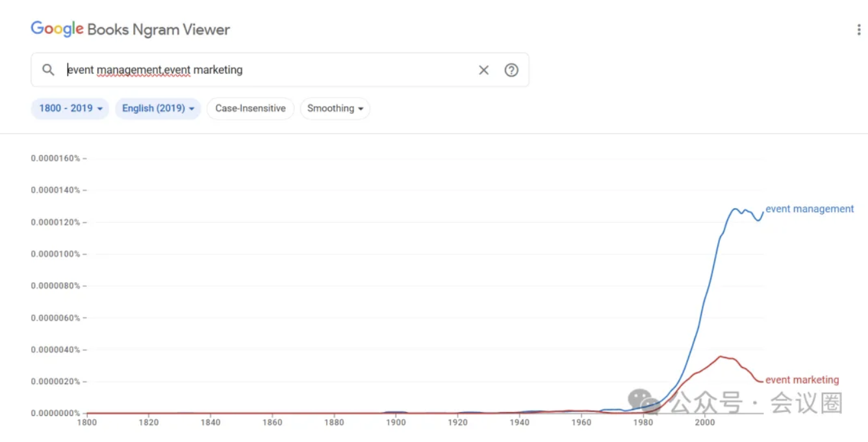Expand the English (2019) corpus dropdown
This screenshot has width=868, height=442.
tap(158, 109)
